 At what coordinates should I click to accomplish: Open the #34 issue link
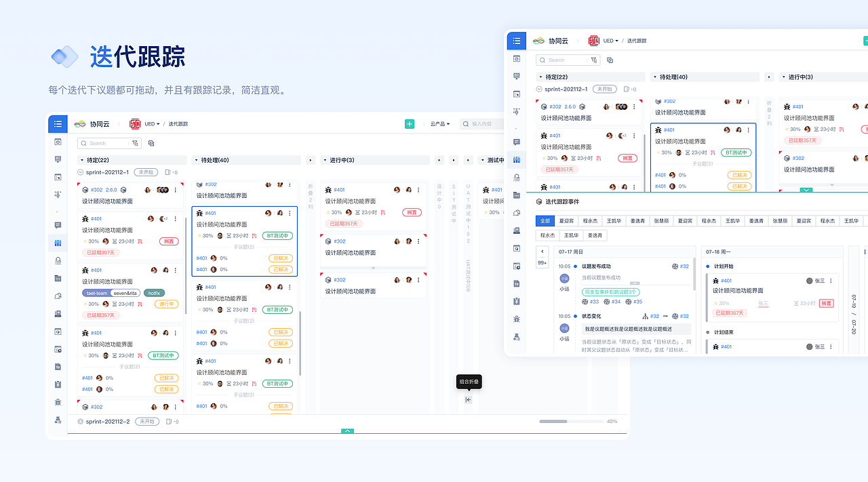click(613, 302)
